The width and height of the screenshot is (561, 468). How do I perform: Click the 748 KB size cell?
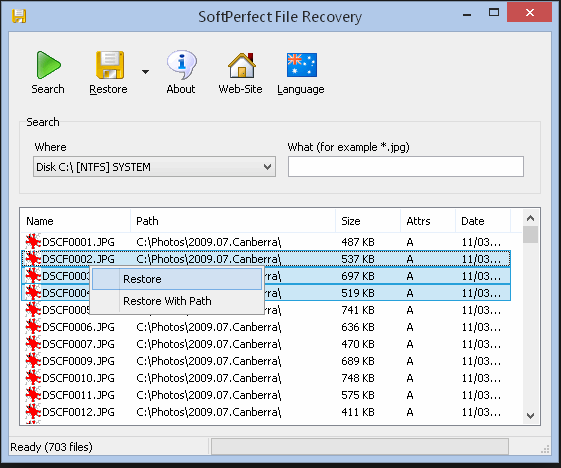(358, 378)
